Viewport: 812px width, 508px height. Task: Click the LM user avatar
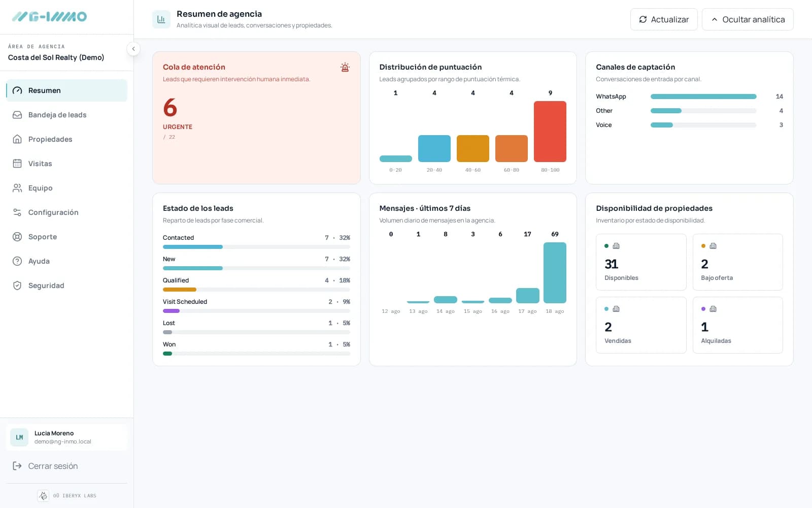pyautogui.click(x=19, y=437)
